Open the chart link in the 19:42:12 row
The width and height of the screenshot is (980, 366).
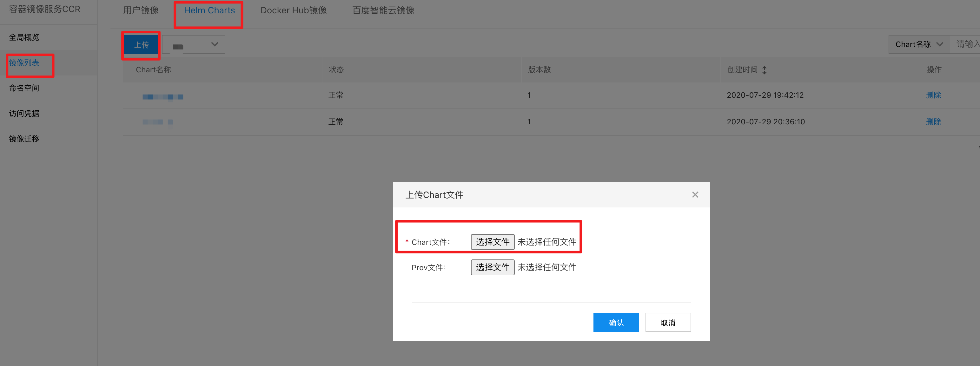[163, 97]
